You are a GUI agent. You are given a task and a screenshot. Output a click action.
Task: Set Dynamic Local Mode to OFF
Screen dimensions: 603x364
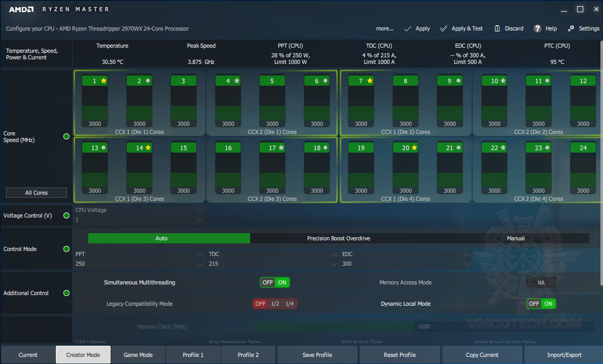click(x=534, y=304)
